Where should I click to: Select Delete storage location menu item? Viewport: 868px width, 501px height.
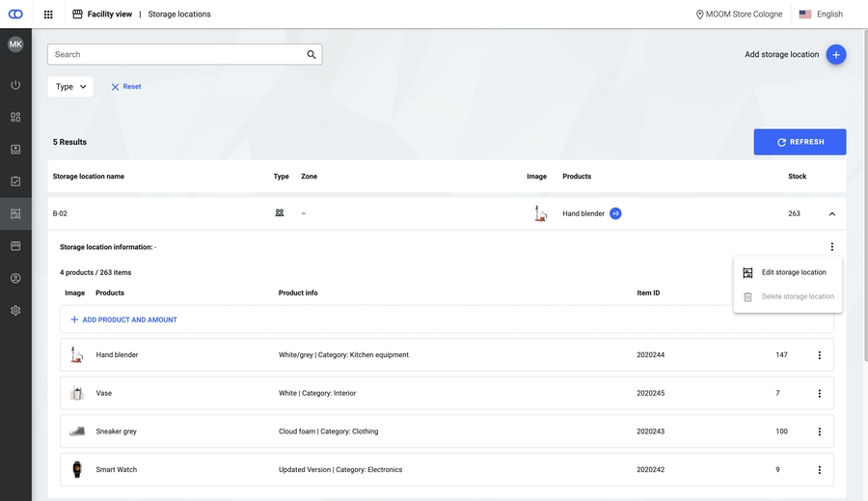tap(797, 296)
